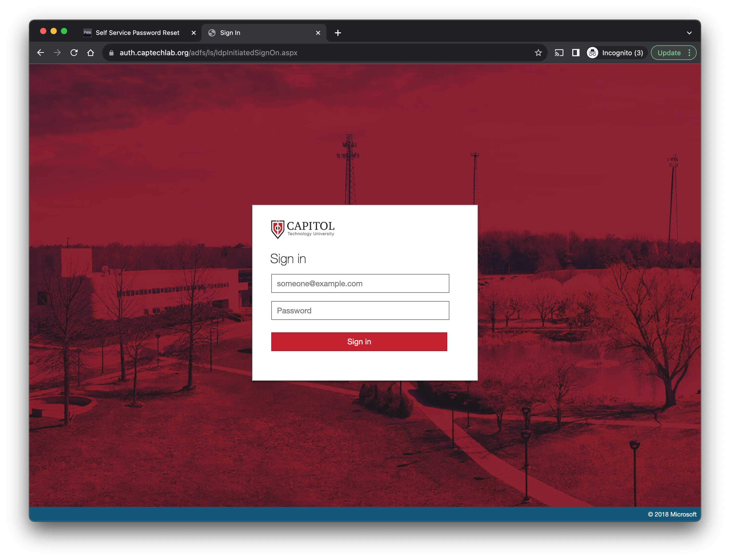
Task: Reload the current page
Action: (x=74, y=53)
